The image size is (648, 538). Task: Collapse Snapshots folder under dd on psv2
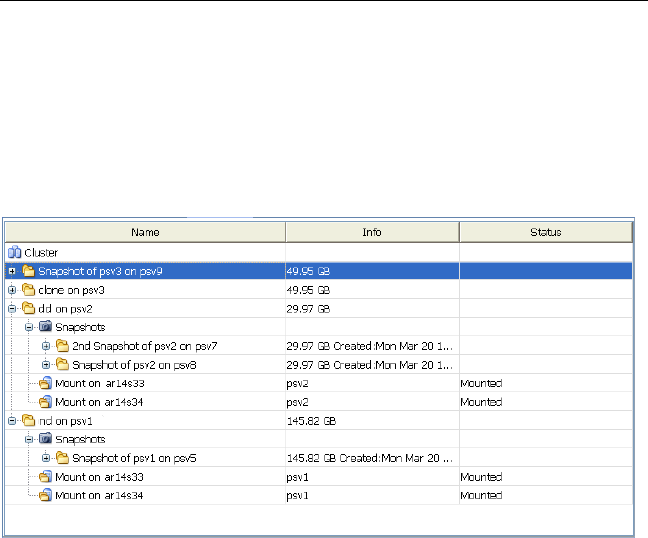29,327
